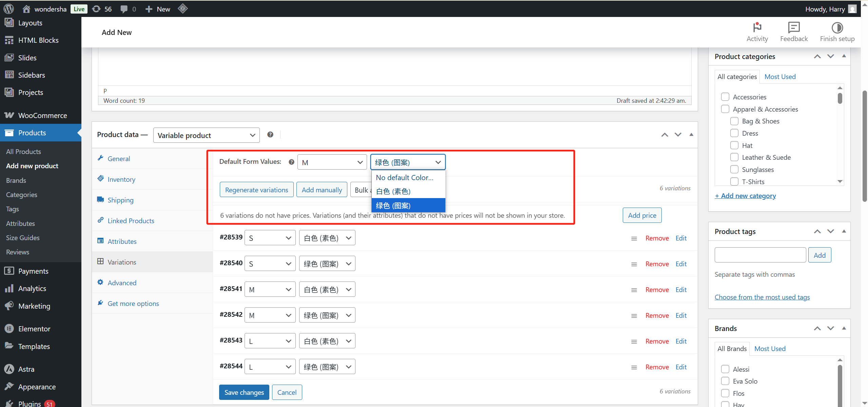Click drag handle icon for variation #28539
This screenshot has height=407, width=868.
point(634,238)
